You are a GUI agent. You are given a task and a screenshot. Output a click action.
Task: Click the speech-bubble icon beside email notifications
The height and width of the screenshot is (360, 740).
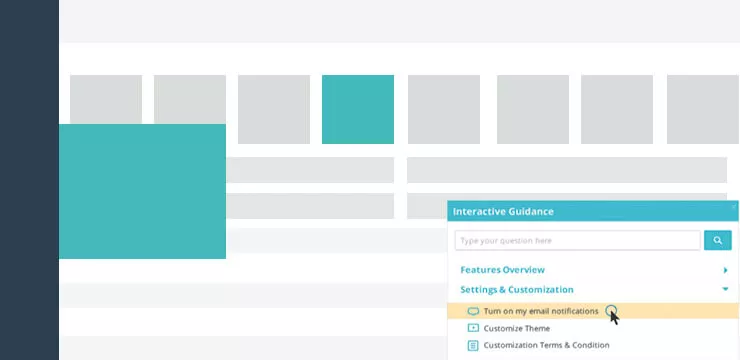pos(473,311)
